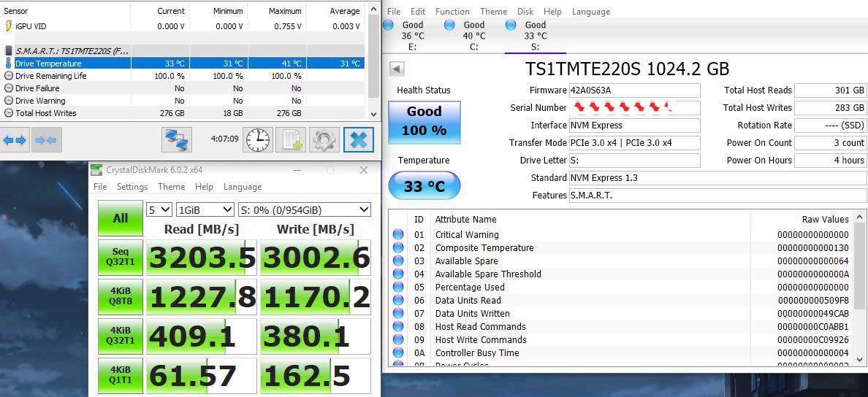
Task: Open HWiNFO network remote monitoring icon
Action: (177, 140)
